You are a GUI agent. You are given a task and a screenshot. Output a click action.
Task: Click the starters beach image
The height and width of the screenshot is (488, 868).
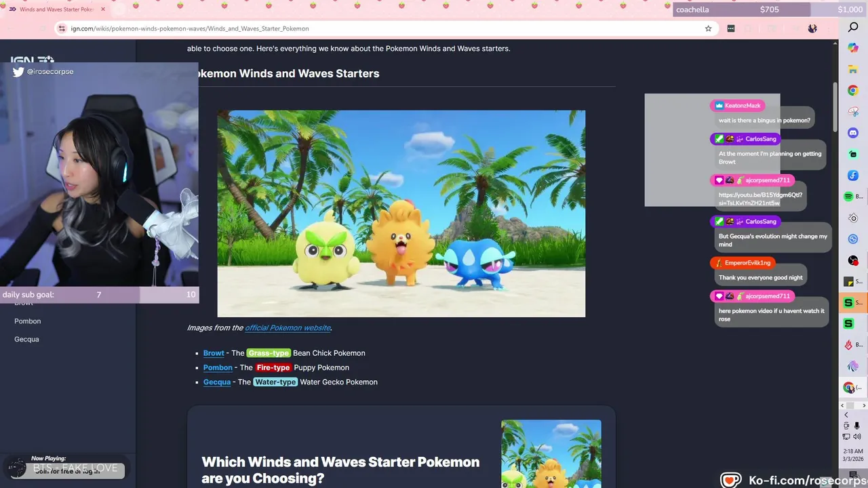pyautogui.click(x=401, y=213)
